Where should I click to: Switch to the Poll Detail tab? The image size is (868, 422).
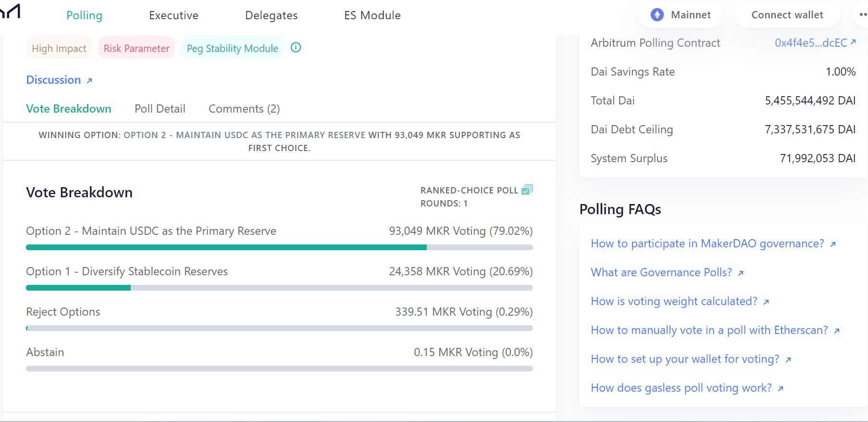(x=160, y=109)
